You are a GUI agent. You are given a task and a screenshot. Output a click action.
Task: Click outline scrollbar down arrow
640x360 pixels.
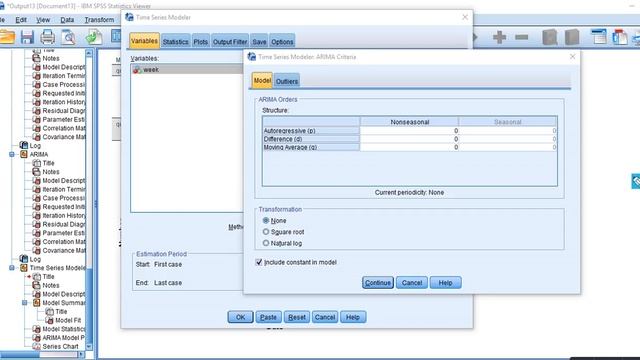89,347
